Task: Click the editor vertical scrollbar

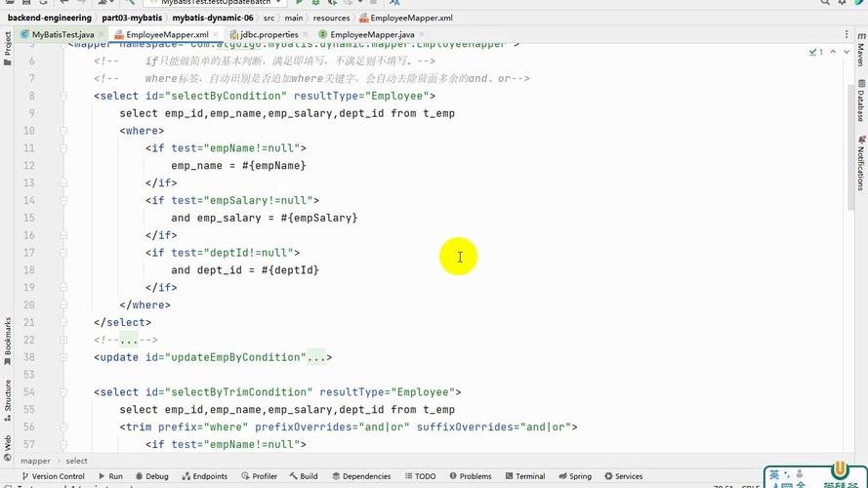Action: tap(850, 146)
